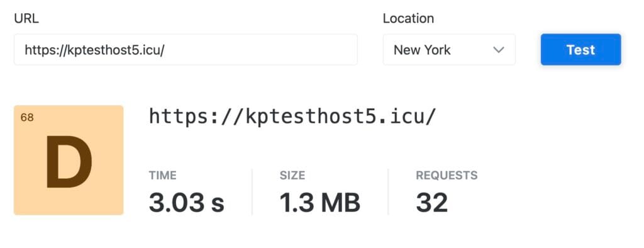Open the Location dropdown showing New York
The height and width of the screenshot is (248, 644).
449,49
